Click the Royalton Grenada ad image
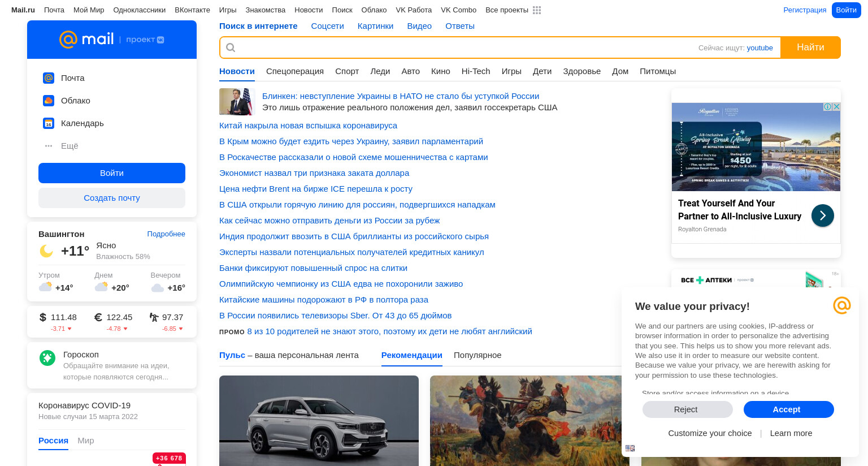This screenshot has height=466, width=868. [x=756, y=147]
